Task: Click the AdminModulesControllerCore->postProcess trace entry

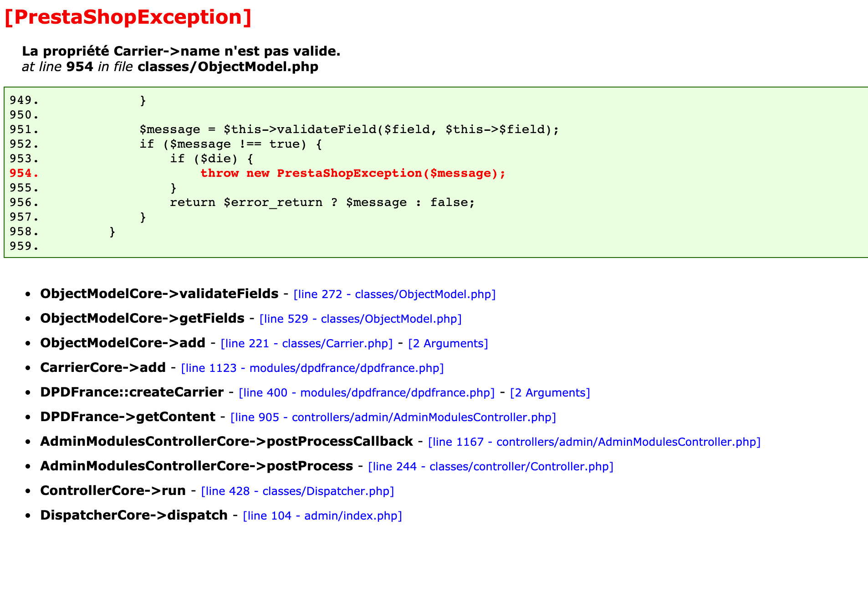Action: 197,466
